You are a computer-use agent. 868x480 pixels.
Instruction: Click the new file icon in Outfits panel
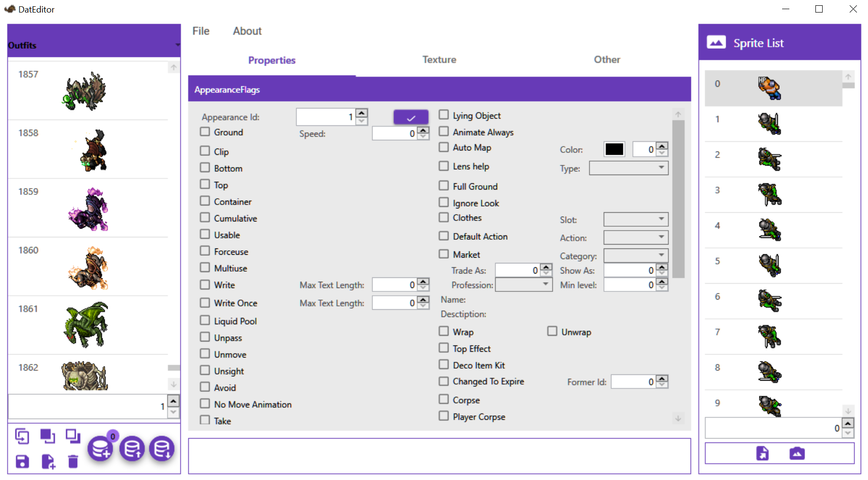[x=48, y=462]
